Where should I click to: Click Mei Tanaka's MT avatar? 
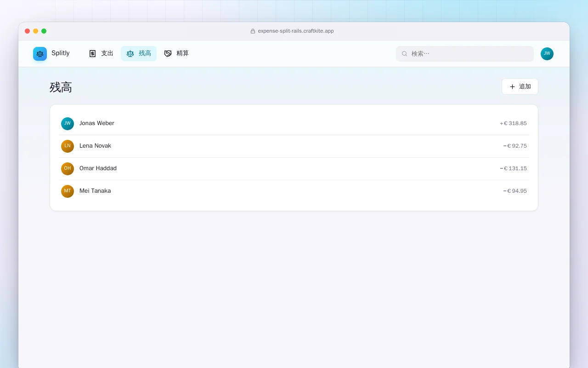click(x=68, y=191)
